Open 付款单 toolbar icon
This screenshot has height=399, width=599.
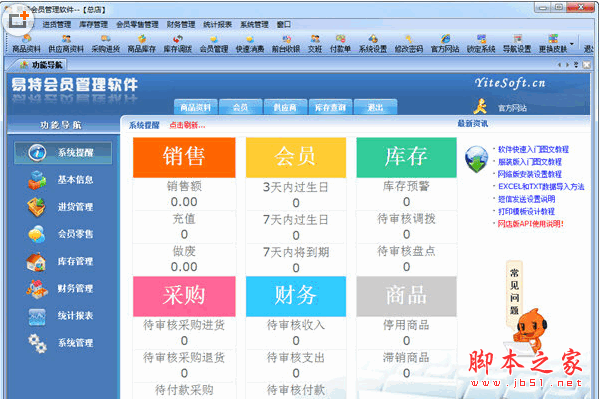point(340,44)
